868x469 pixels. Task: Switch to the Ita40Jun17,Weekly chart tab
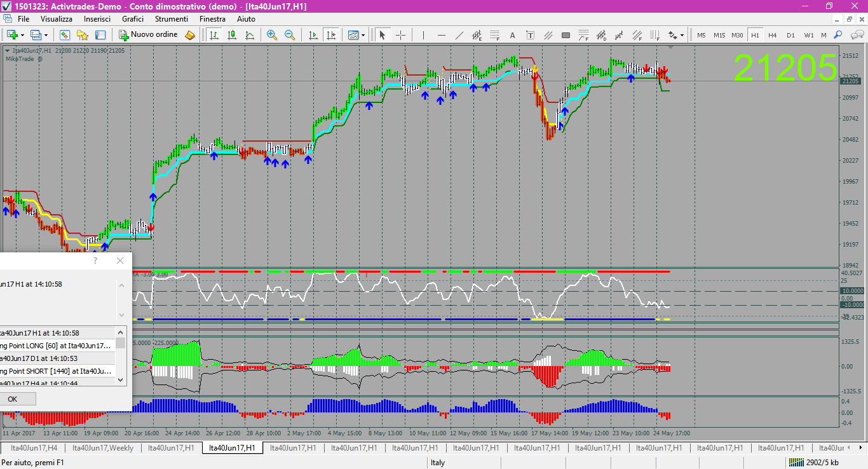[103, 447]
